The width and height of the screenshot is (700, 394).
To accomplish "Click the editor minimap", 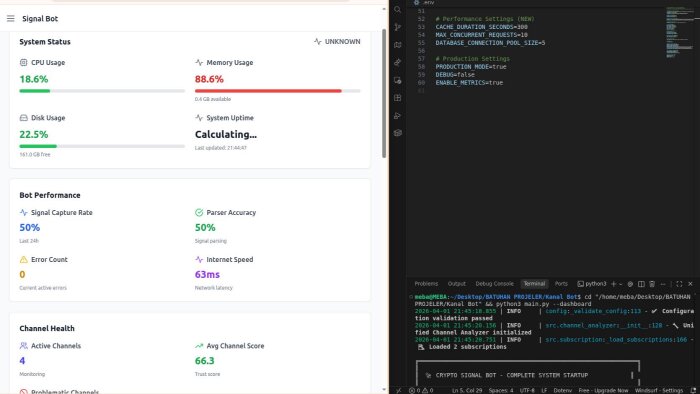I will pyautogui.click(x=679, y=32).
